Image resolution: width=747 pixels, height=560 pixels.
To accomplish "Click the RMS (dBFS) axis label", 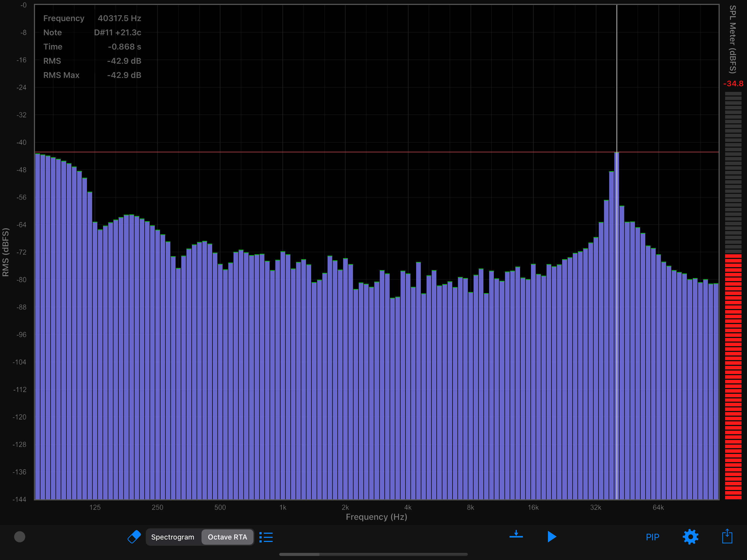I will (x=6, y=252).
